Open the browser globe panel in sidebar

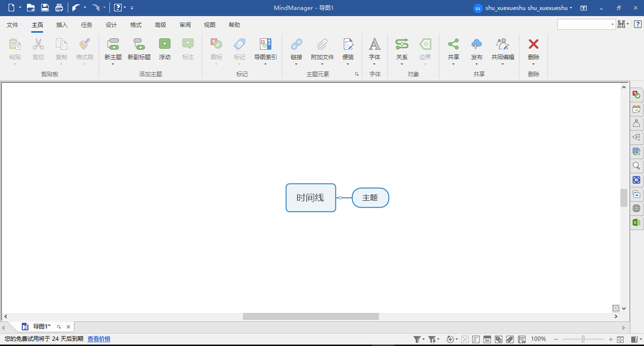coord(636,208)
